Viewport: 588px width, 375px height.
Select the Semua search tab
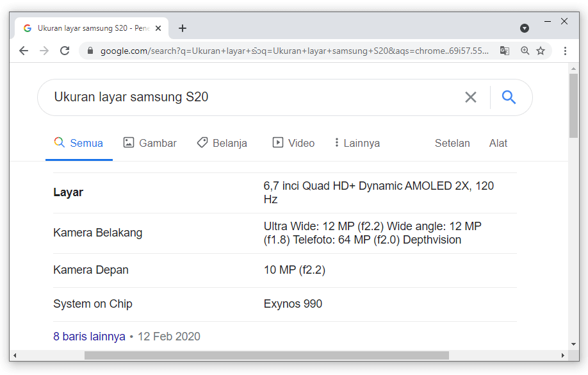coord(79,143)
